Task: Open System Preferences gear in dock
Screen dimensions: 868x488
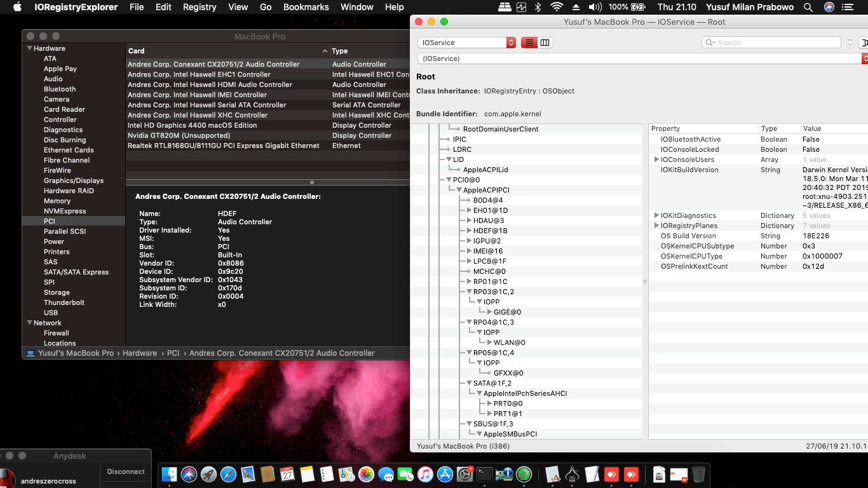Action: coord(465,474)
